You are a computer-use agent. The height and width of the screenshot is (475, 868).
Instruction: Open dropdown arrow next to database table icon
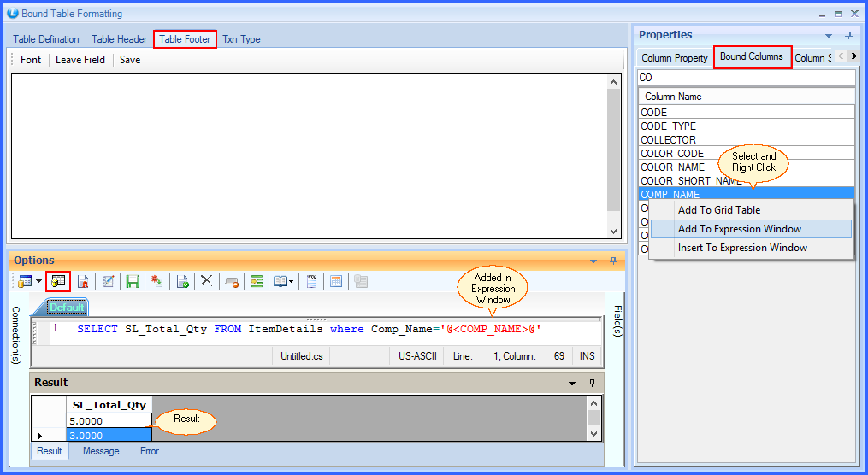click(38, 281)
